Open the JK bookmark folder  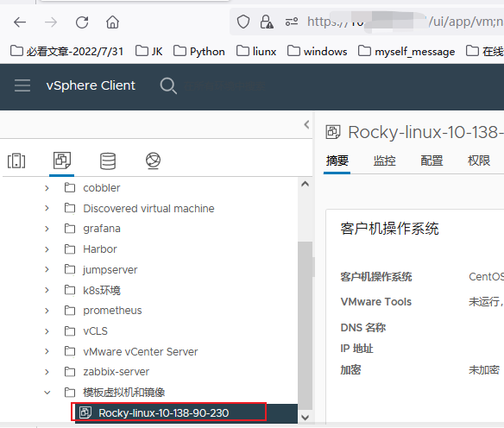(x=148, y=52)
